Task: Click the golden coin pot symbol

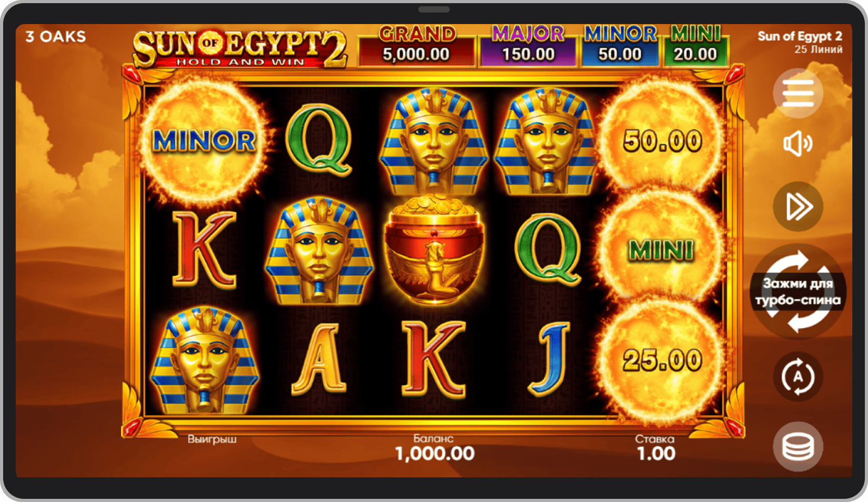Action: pyautogui.click(x=433, y=249)
